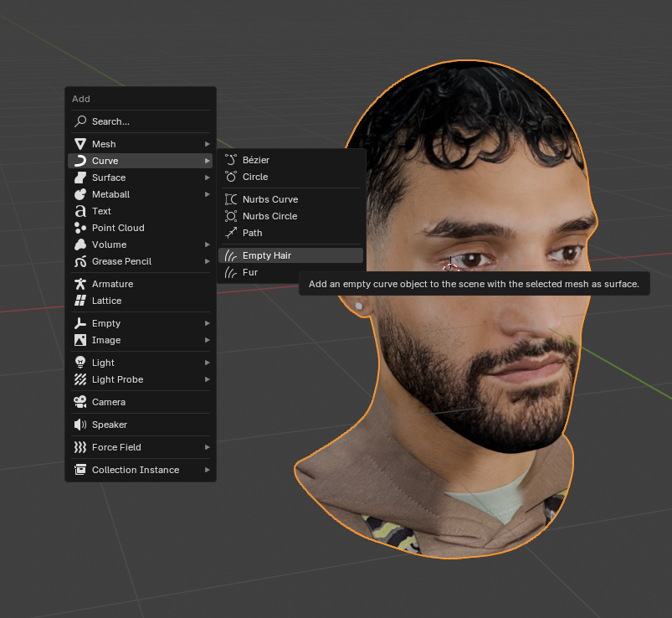Add a Lattice object

coord(140,301)
